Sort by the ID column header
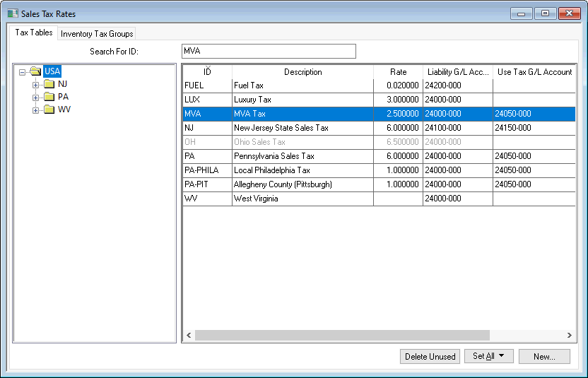This screenshot has height=378, width=588. [x=207, y=72]
